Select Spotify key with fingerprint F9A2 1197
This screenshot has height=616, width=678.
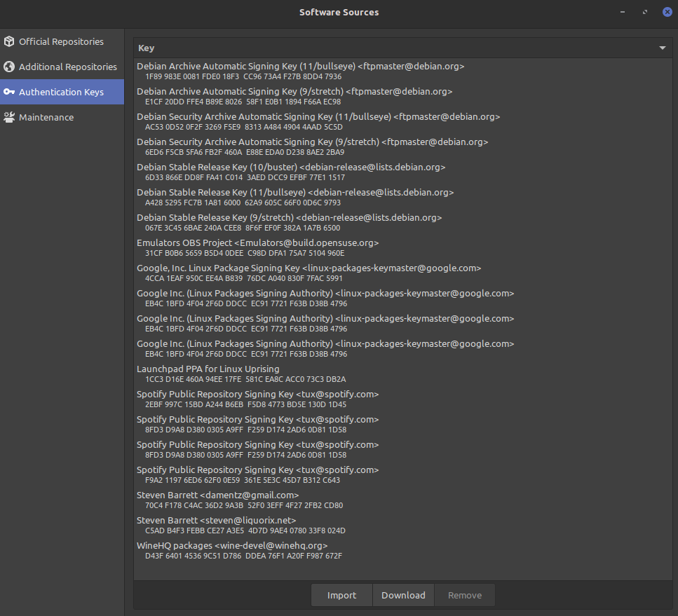[402, 474]
